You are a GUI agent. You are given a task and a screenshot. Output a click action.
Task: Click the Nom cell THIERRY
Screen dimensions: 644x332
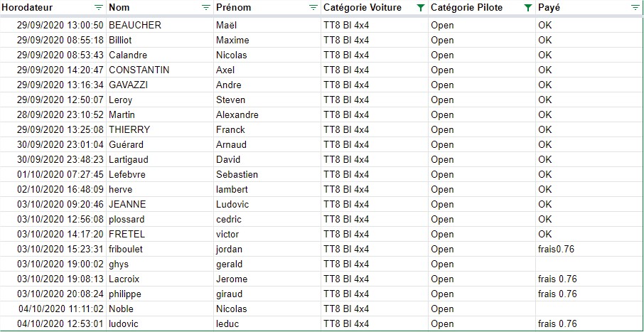[160, 130]
